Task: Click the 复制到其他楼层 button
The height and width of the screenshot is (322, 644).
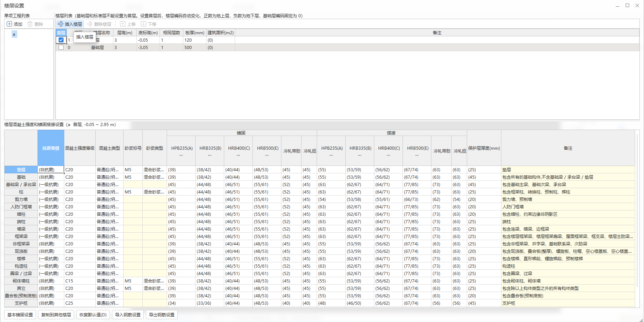Action: pyautogui.click(x=56, y=315)
